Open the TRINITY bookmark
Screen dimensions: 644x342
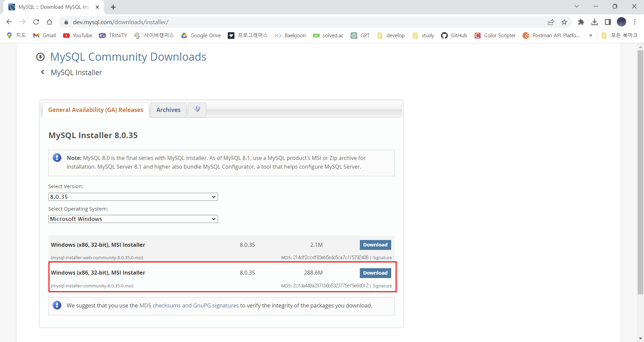[x=113, y=35]
